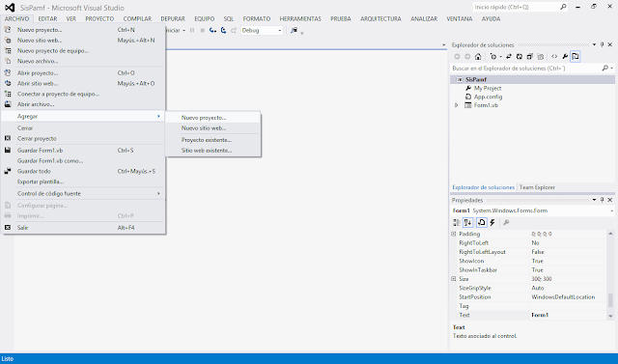Screen dimensions: 618x364
Task: Open the AYUDA menu
Action: point(492,19)
